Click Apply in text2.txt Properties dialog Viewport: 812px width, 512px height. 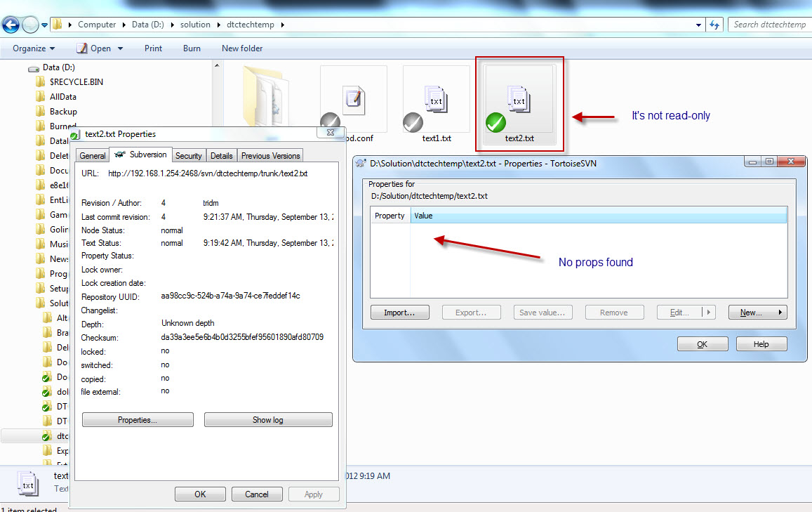[x=314, y=494]
